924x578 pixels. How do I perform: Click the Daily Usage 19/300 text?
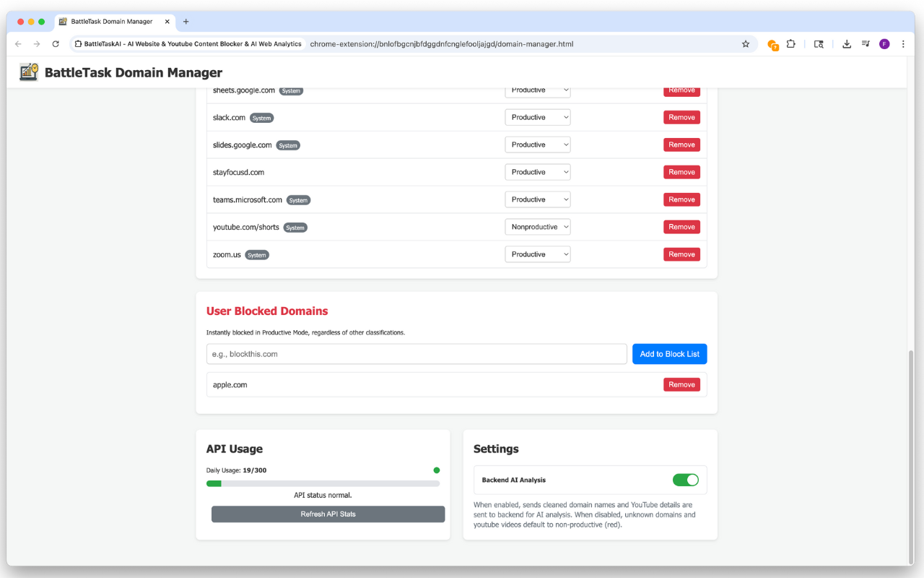click(236, 470)
